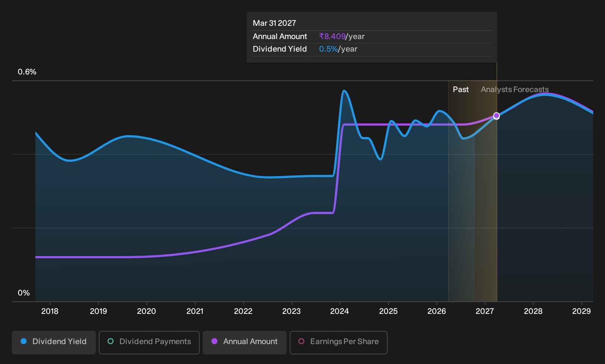This screenshot has height=364, width=605.
Task: Click the purple data point marker at Mar 2027
Action: pyautogui.click(x=496, y=116)
